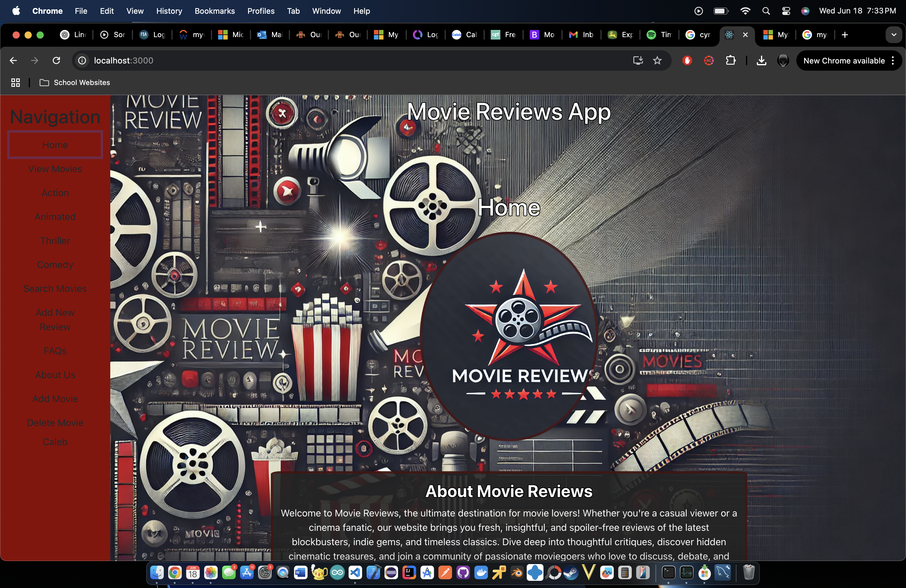Open the Profiles menu
This screenshot has height=588, width=906.
pos(261,11)
